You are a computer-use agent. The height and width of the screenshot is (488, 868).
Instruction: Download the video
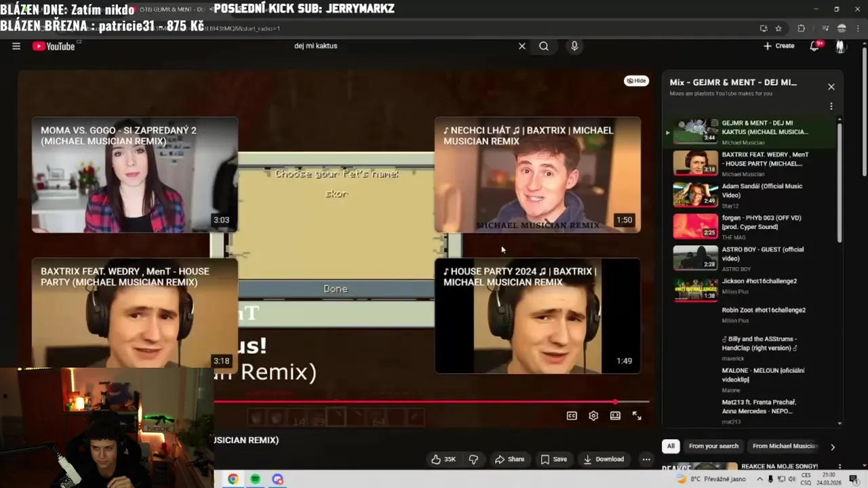point(604,459)
